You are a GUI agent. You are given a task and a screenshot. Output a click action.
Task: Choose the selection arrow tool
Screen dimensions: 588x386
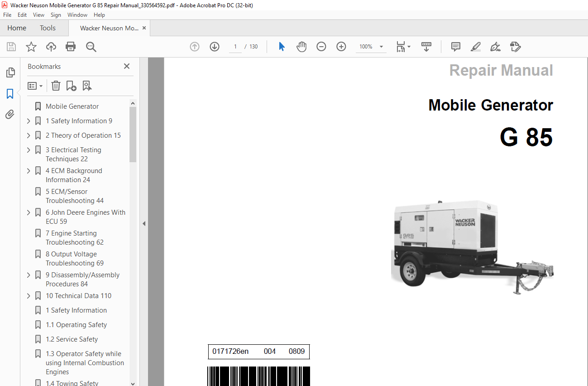point(282,47)
